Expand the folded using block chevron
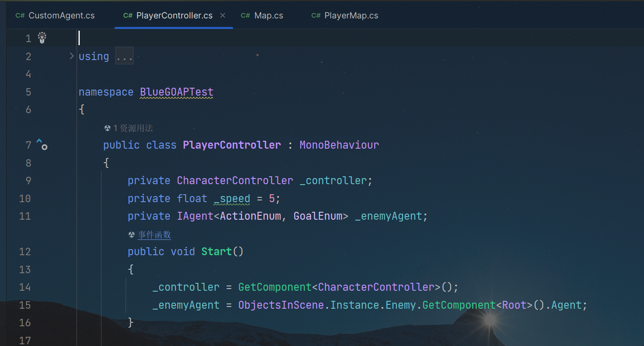This screenshot has width=644, height=346. (71, 56)
